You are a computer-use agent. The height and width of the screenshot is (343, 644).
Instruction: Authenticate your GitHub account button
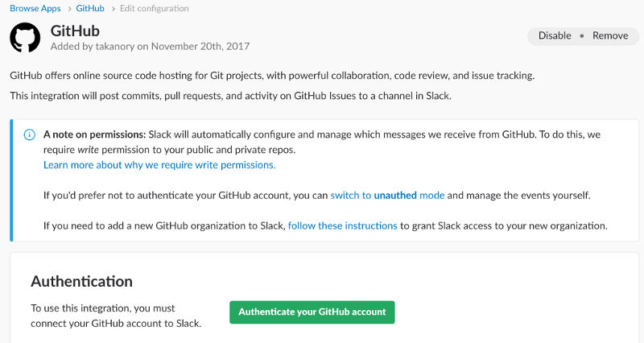(x=312, y=312)
